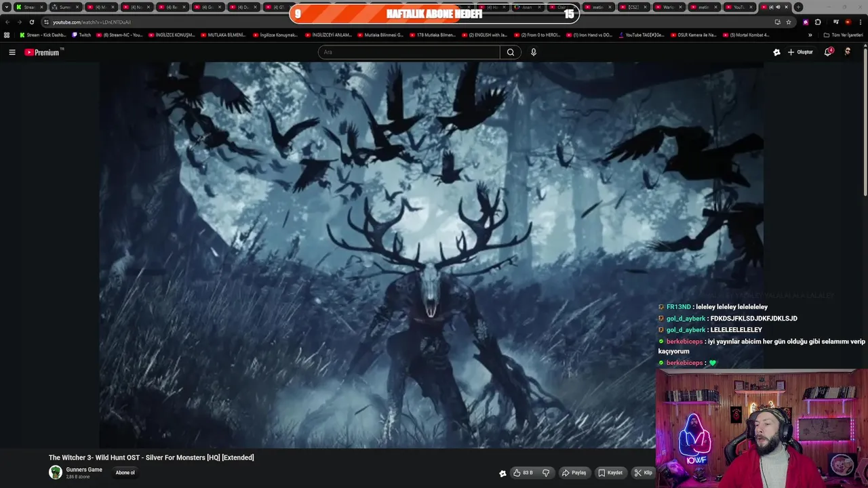The image size is (868, 488).
Task: Open the install/cast icon in address bar
Action: click(777, 22)
